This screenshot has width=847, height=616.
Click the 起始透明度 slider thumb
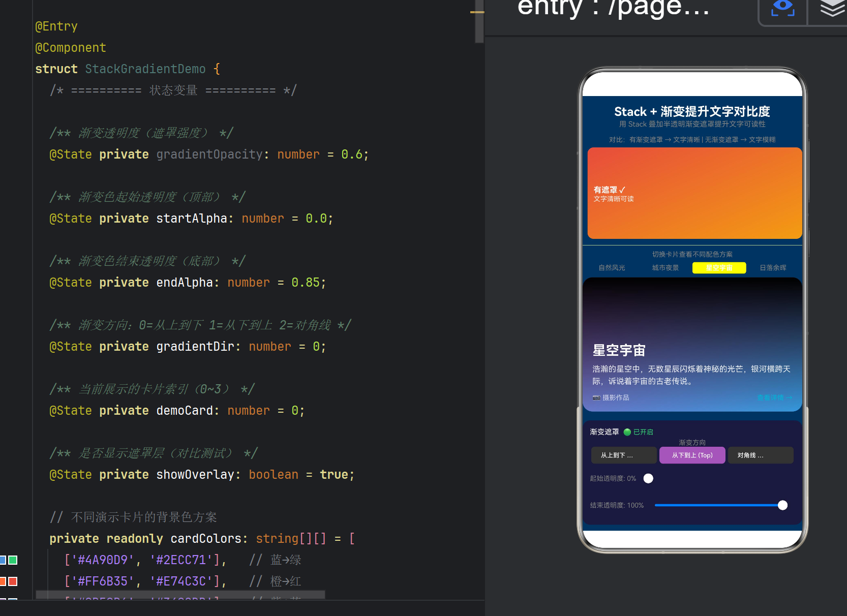pyautogui.click(x=648, y=478)
